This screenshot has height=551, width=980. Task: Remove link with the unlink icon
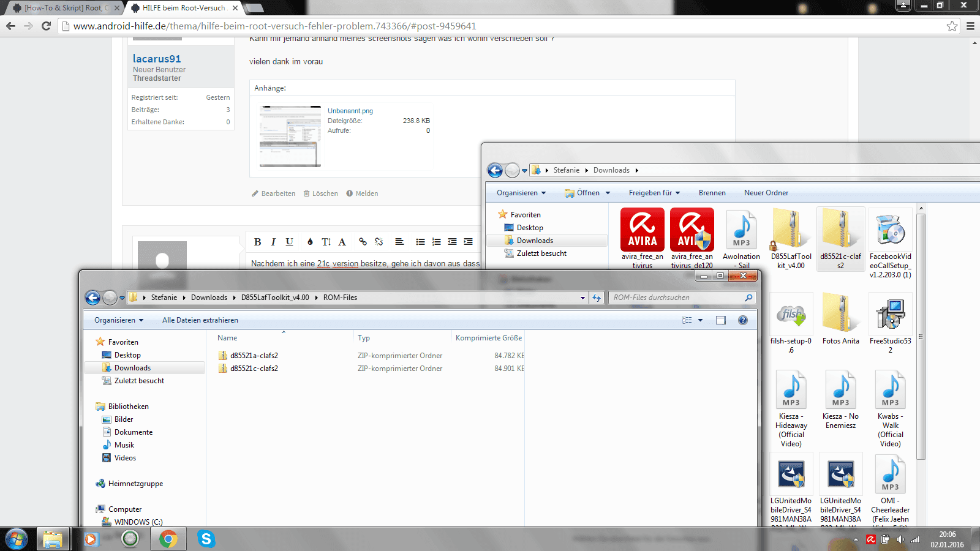click(379, 242)
